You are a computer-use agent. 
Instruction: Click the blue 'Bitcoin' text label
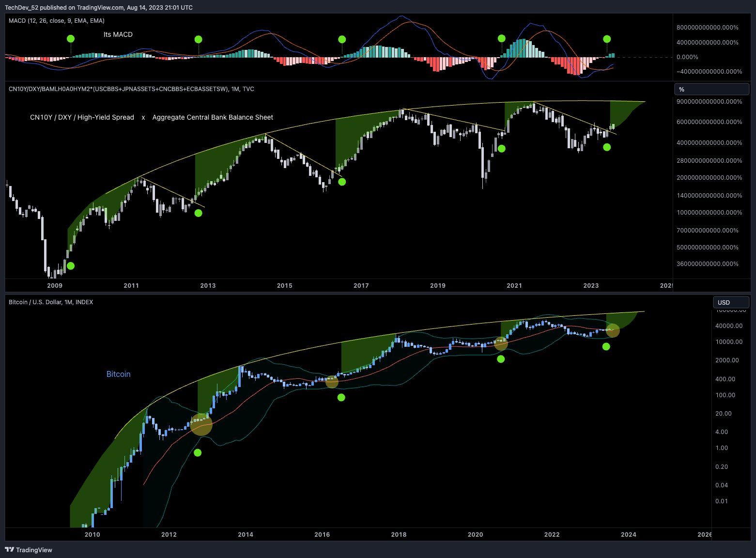coord(119,374)
